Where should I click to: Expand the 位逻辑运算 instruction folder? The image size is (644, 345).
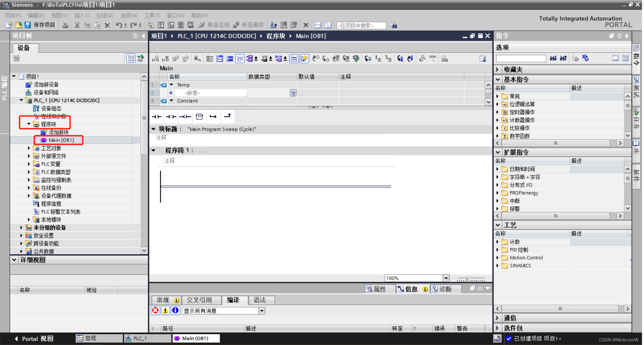tap(497, 104)
